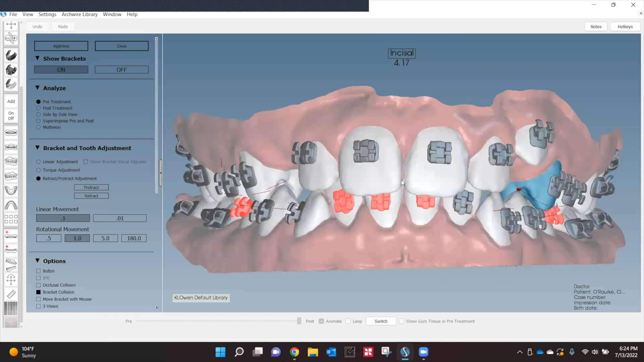Open Google Chrome from the taskbar
644x362 pixels.
click(294, 352)
